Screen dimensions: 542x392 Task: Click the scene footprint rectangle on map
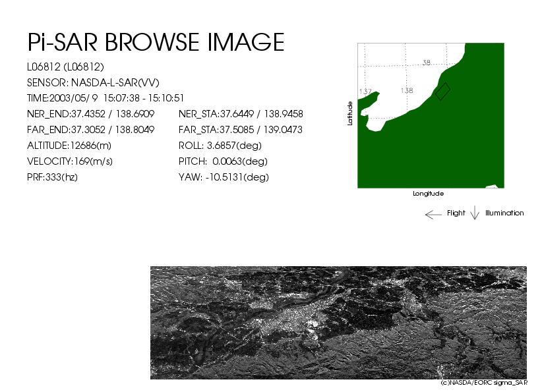coord(443,92)
